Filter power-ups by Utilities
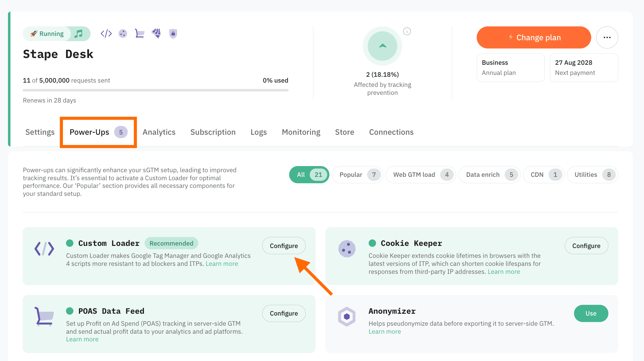 [x=592, y=175]
